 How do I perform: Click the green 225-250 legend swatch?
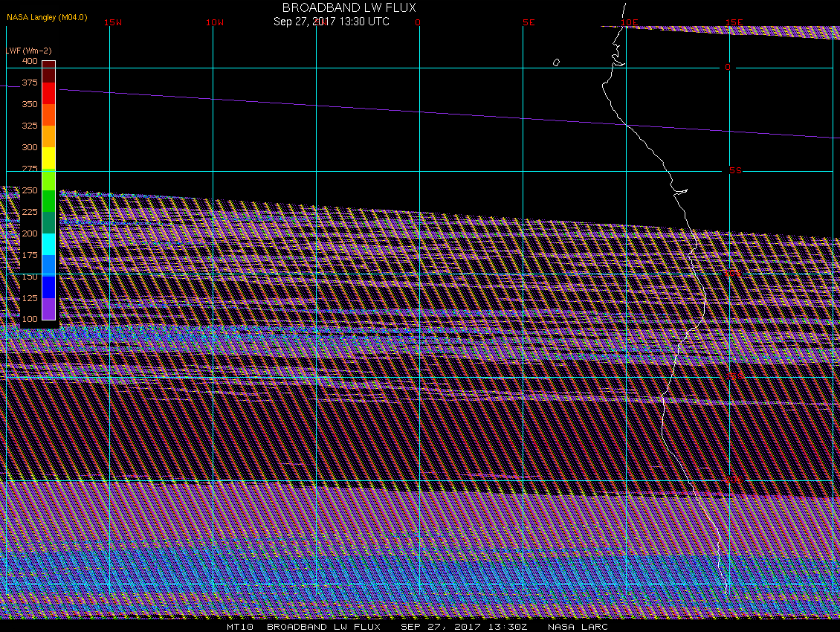point(49,201)
